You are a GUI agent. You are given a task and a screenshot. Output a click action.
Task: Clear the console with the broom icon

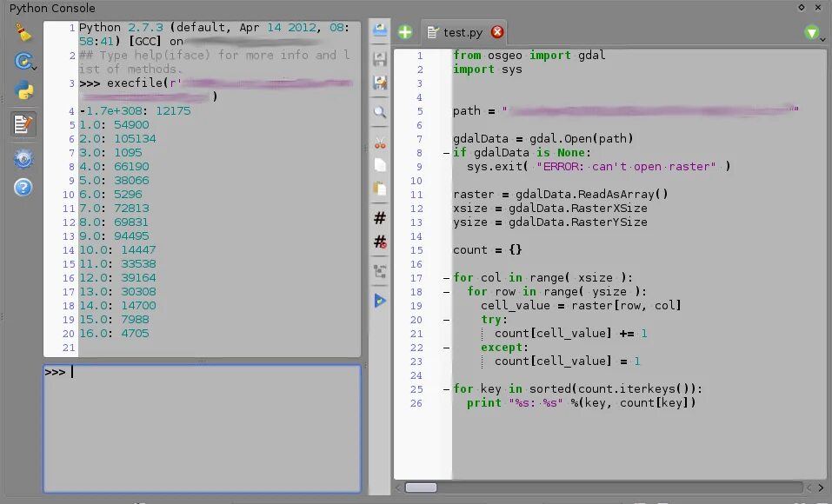point(23,32)
